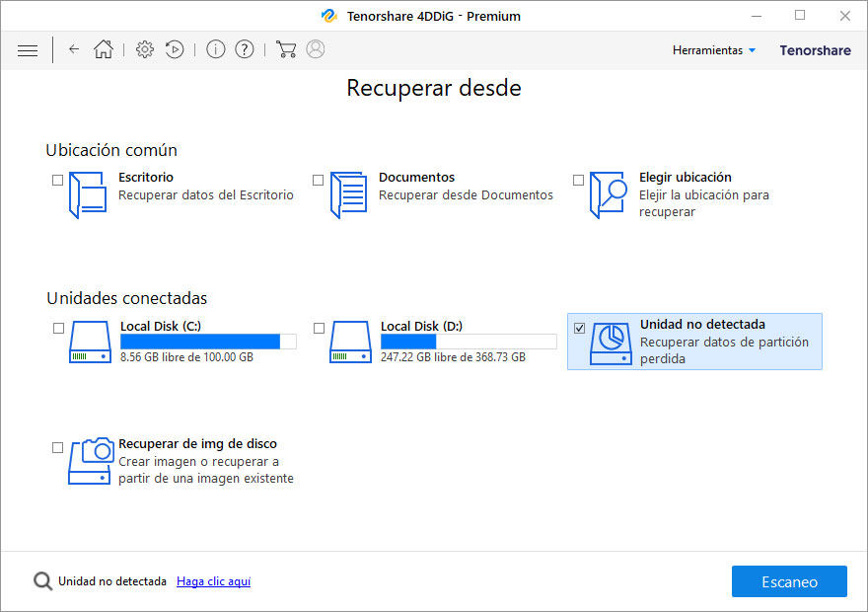
Task: Minimize the 4DDiG window
Action: pyautogui.click(x=757, y=16)
